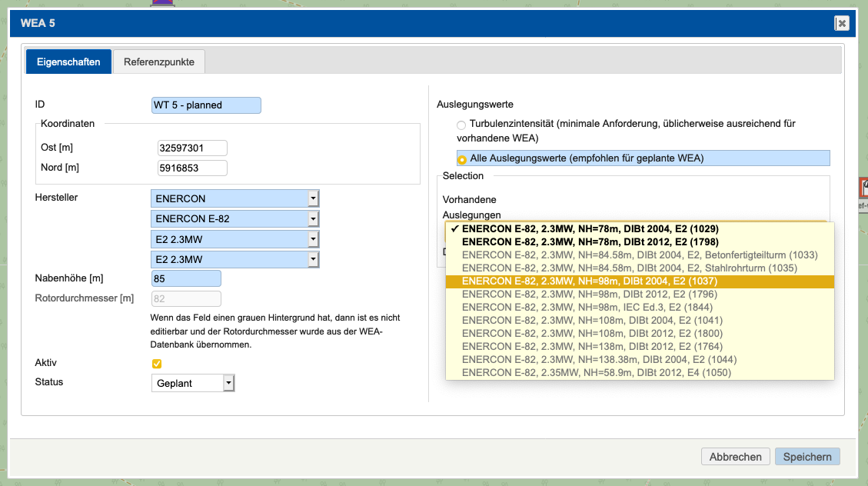Click the Abbrechen button
Image resolution: width=868 pixels, height=486 pixels.
pyautogui.click(x=735, y=457)
